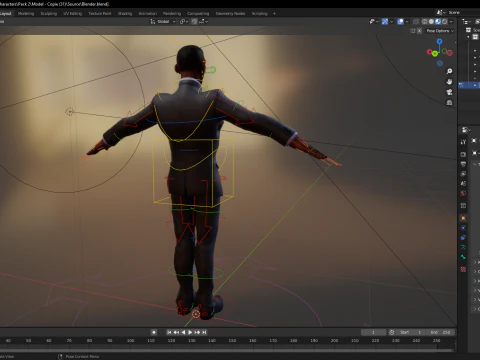The image size is (480, 360).
Task: Collapse the Collection in the outliner
Action: 468,37
